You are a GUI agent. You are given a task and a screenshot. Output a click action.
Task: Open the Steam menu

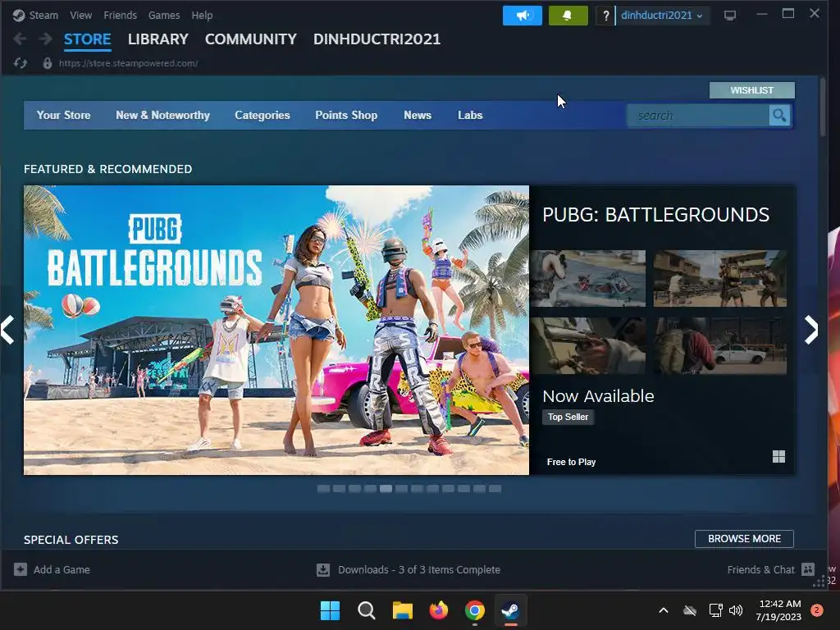coord(43,16)
